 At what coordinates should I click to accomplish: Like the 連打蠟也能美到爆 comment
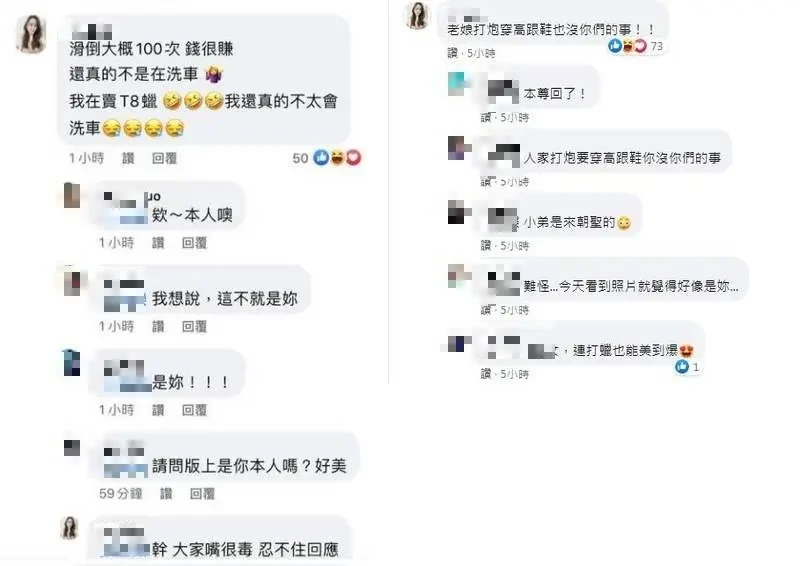tap(485, 374)
